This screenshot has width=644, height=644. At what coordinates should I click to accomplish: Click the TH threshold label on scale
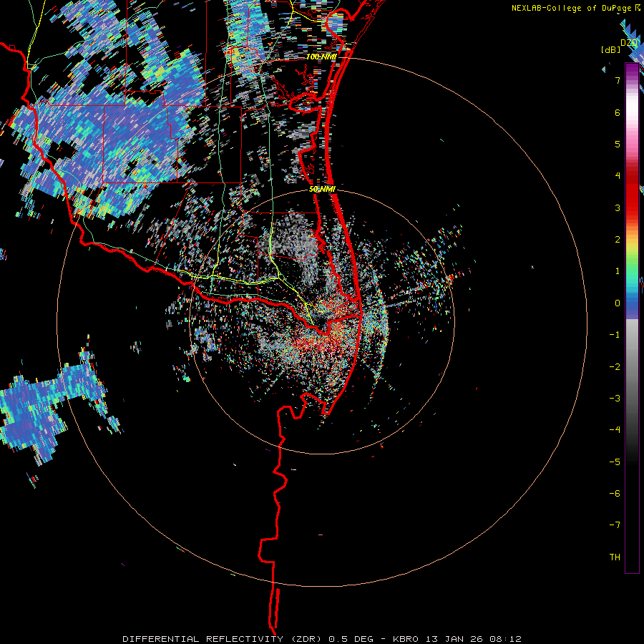[x=615, y=557]
